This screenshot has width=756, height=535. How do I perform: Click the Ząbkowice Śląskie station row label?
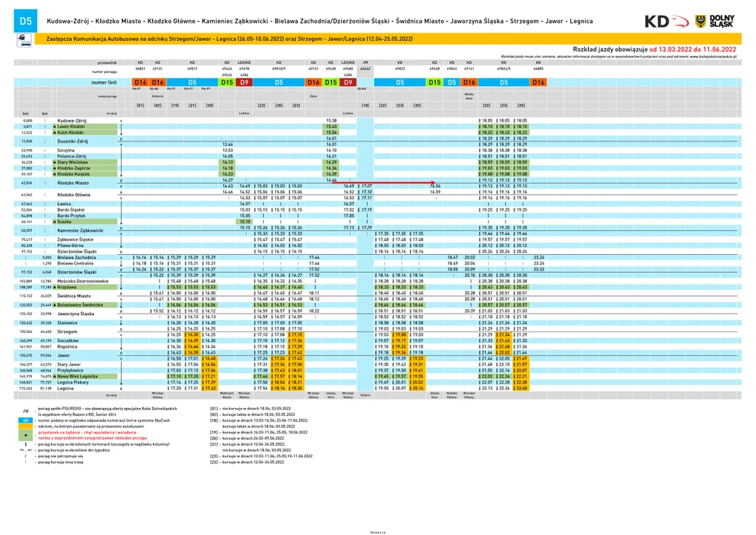pos(75,240)
